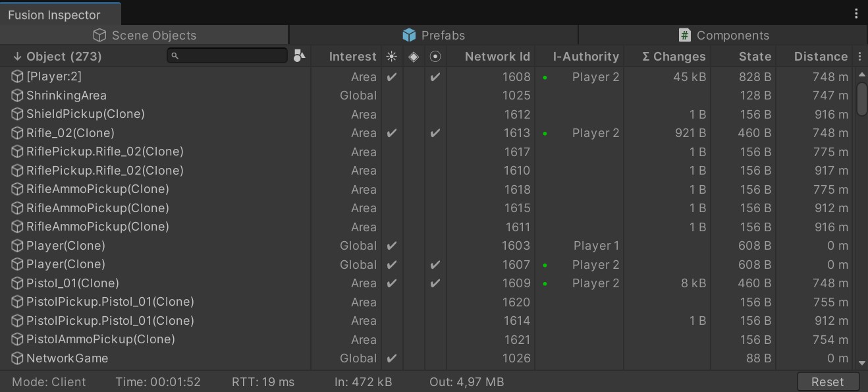Sort by the Network Id column header
Viewport: 868px width, 392px height.
[497, 57]
